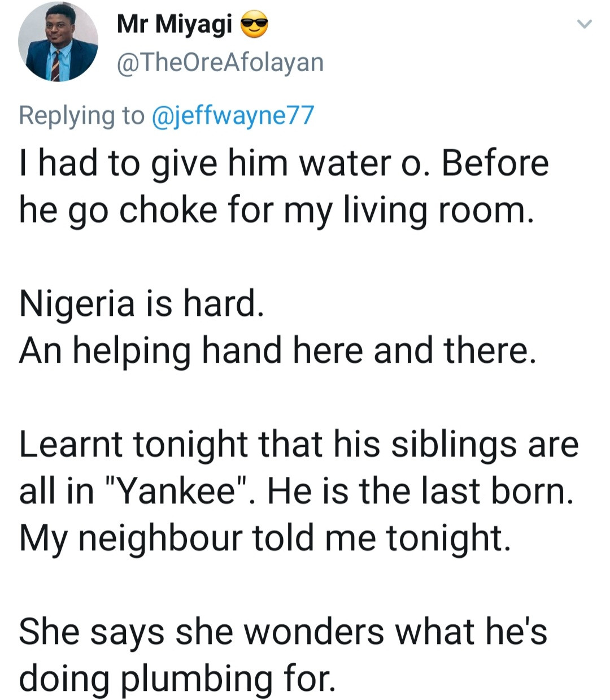Open the @jeffwayne77 mention link
Viewport: 610px width, 700px height.
pos(233,115)
